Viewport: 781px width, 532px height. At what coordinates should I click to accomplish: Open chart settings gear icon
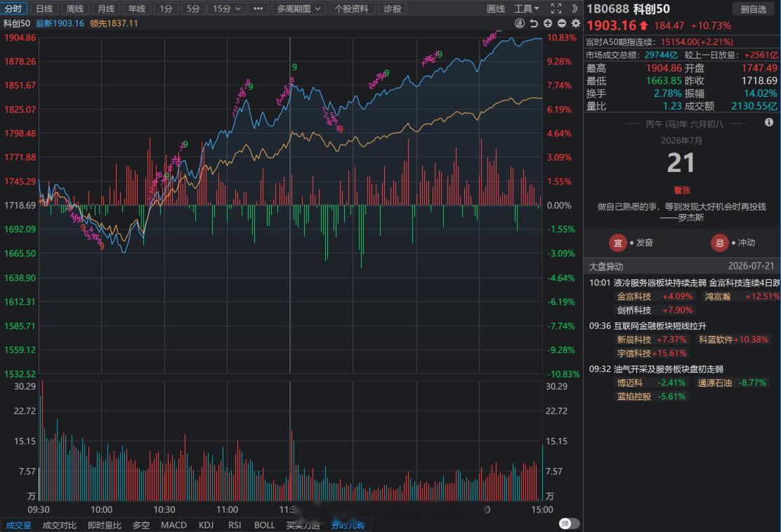click(x=576, y=23)
